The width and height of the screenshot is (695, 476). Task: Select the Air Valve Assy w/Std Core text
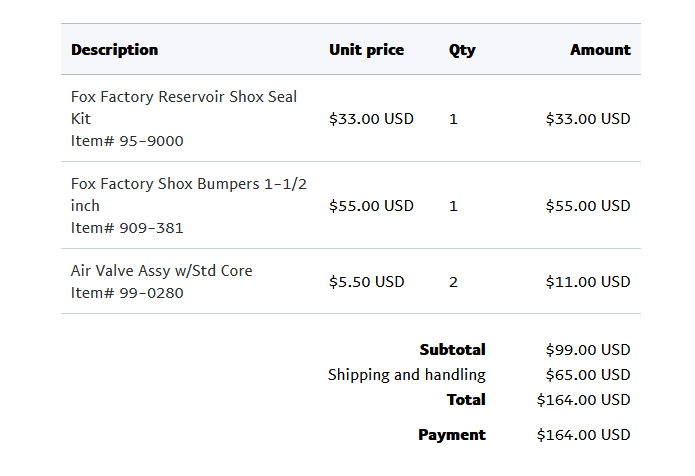161,271
